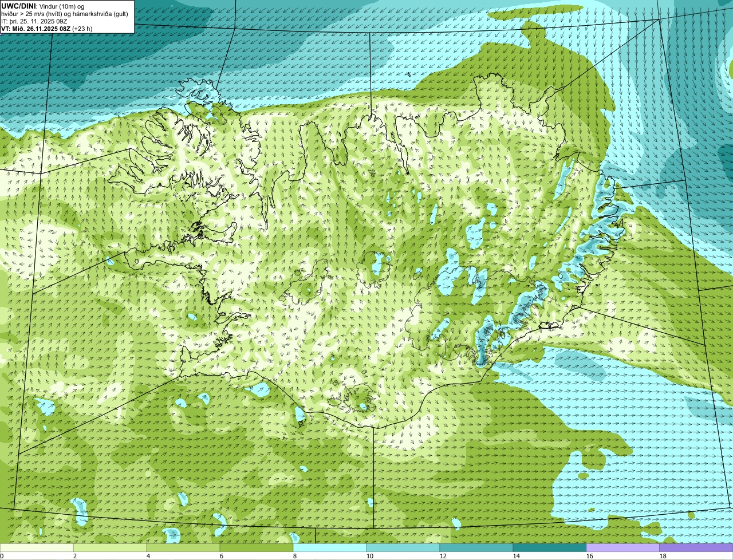Click the "VT: Mið. 26.11.2025 08Z (+23 h)" line
The width and height of the screenshot is (733, 560).
pyautogui.click(x=47, y=29)
